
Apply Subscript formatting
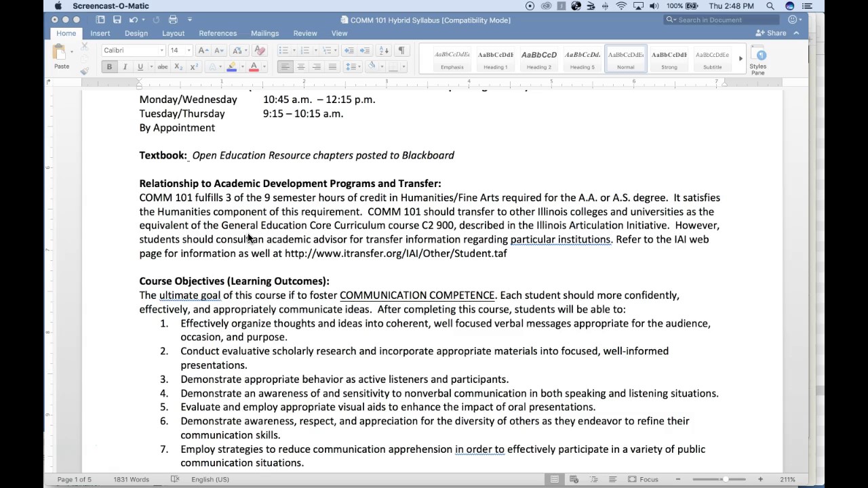pos(178,66)
